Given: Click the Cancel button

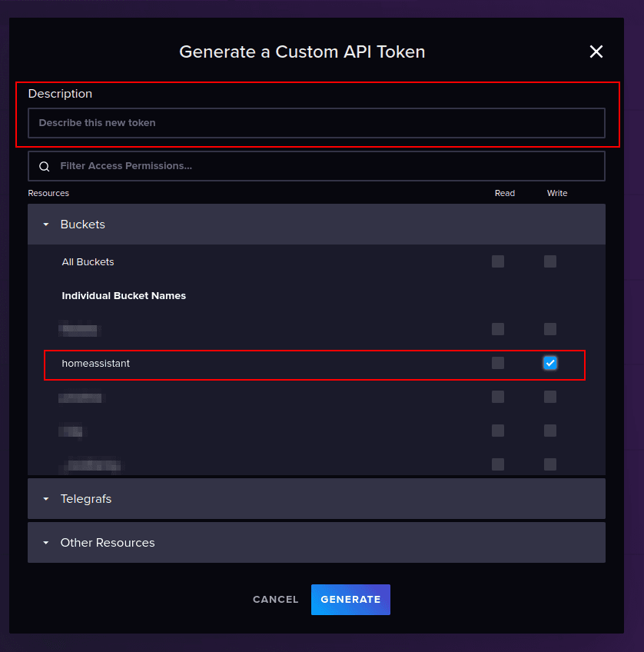Looking at the screenshot, I should click(275, 599).
